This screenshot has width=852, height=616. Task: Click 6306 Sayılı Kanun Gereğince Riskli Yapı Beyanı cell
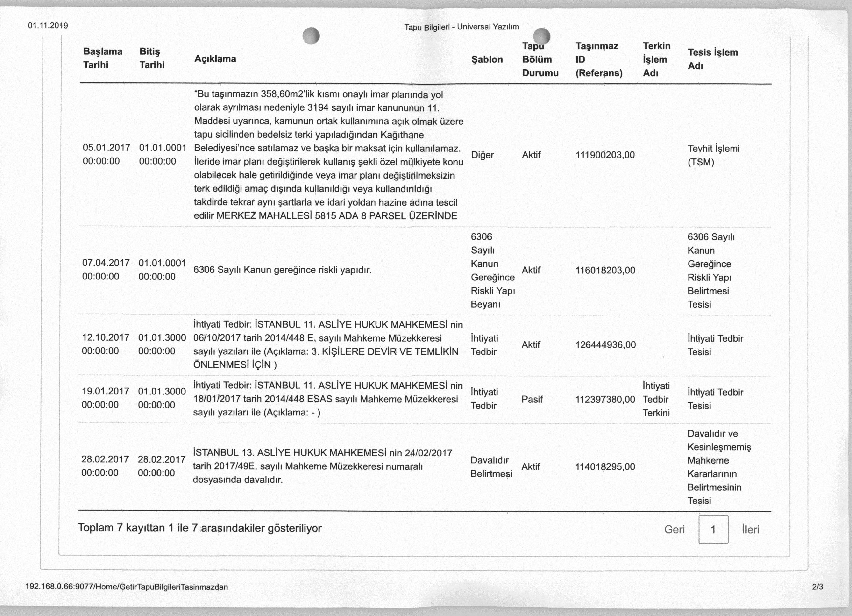[x=492, y=270]
